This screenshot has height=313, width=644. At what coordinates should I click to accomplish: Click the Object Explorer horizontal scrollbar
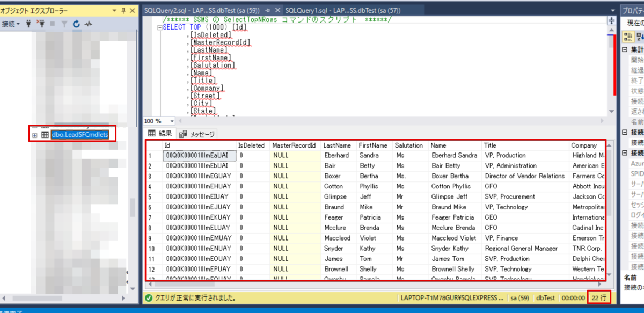pos(64,298)
